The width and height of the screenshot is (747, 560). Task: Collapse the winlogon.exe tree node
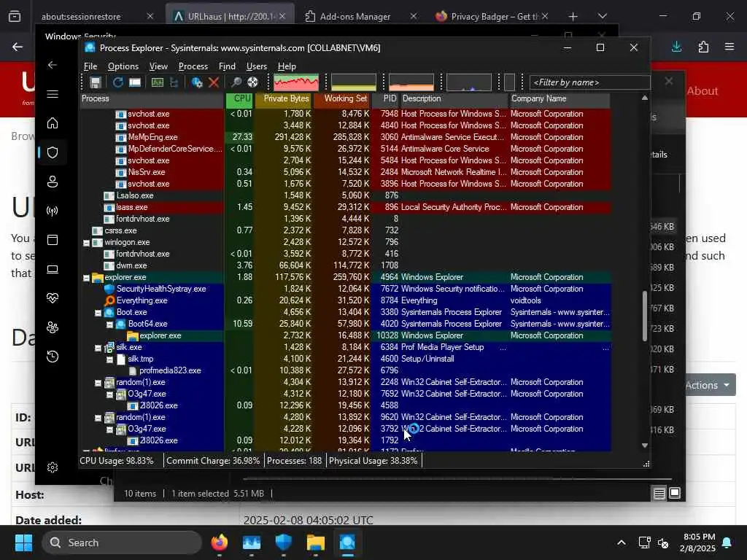tap(86, 243)
